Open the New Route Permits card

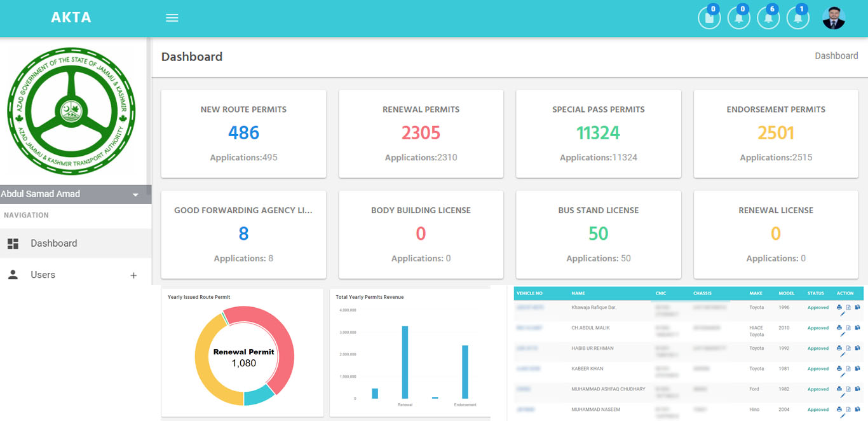[243, 133]
